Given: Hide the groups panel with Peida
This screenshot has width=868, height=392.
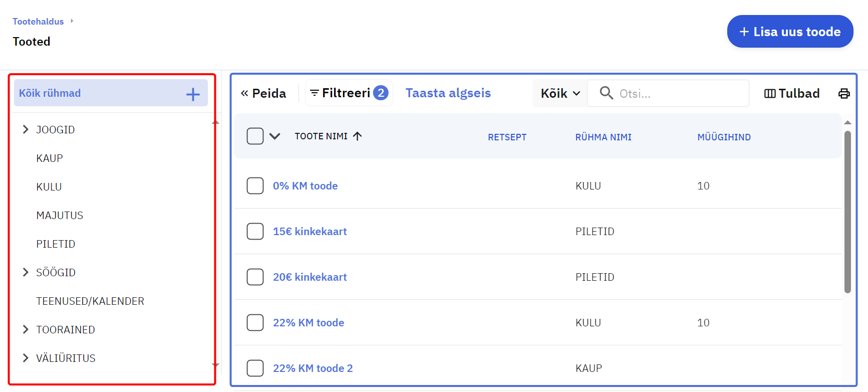Looking at the screenshot, I should click(x=263, y=93).
